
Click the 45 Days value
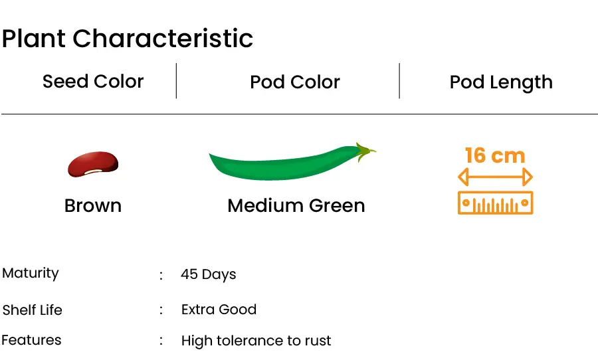[208, 274]
